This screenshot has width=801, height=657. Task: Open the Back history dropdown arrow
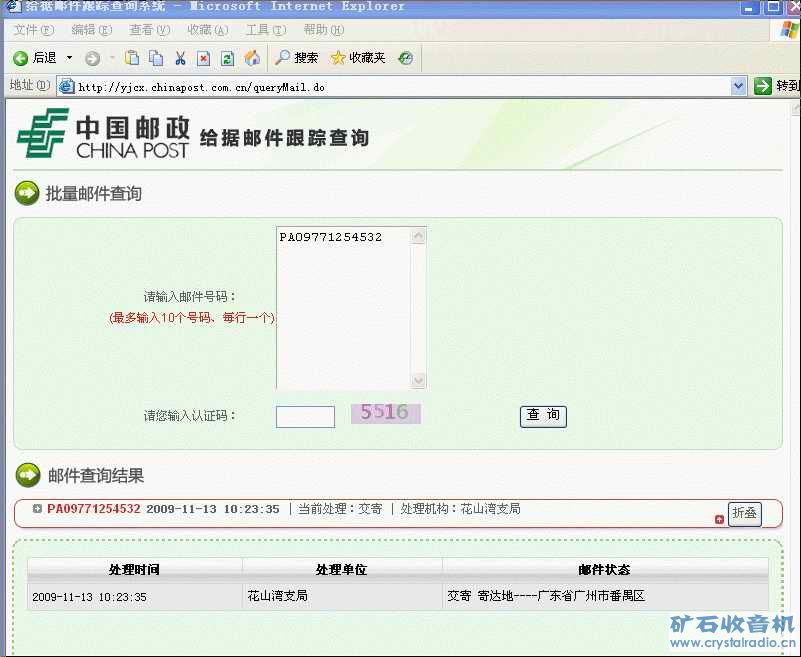pyautogui.click(x=69, y=58)
